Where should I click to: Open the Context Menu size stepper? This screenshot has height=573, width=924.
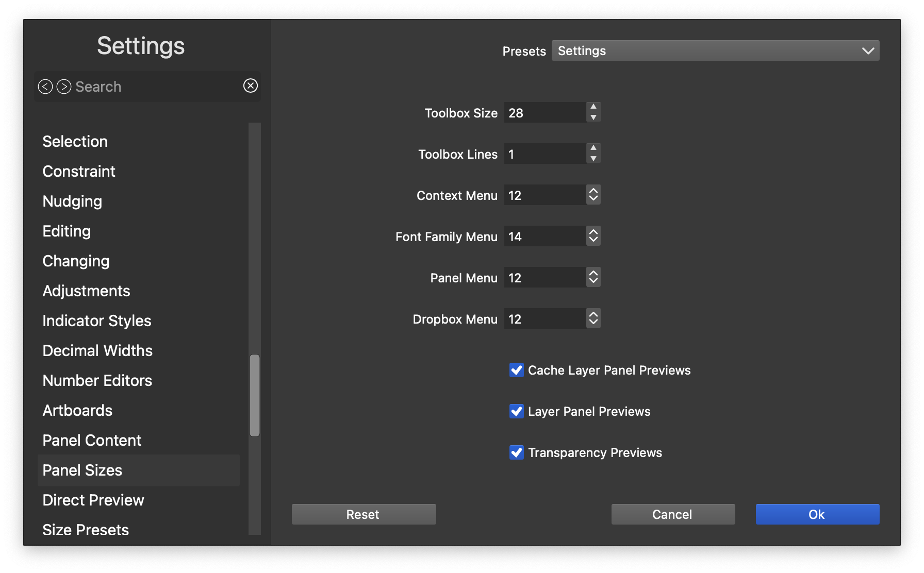[593, 195]
